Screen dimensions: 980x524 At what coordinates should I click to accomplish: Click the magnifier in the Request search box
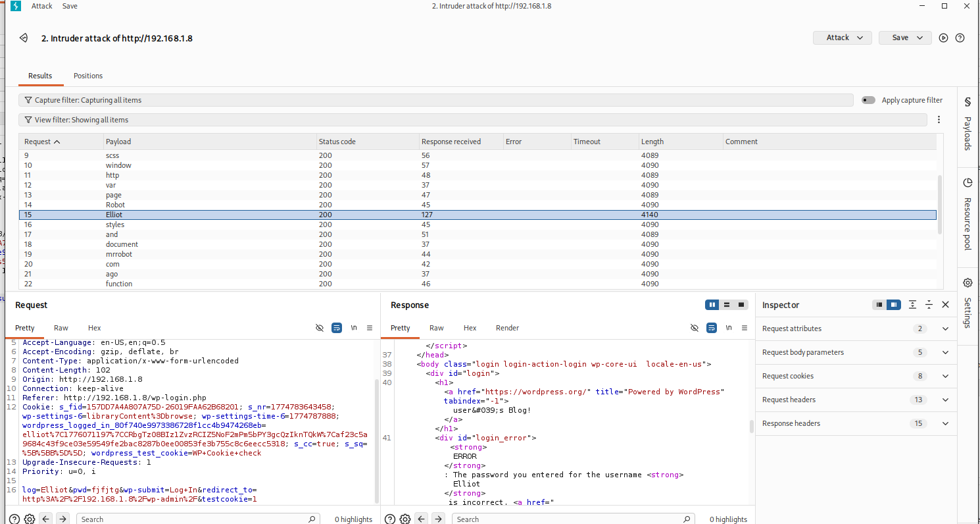pos(312,519)
